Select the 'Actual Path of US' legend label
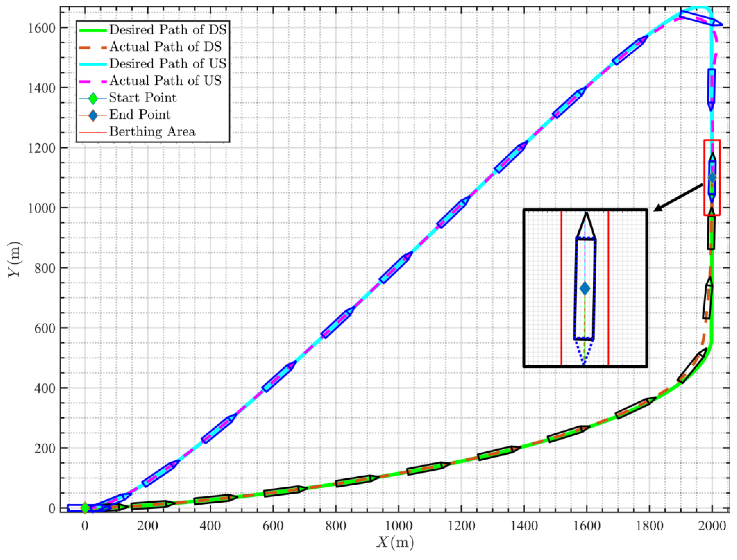737x560 pixels. (x=165, y=81)
